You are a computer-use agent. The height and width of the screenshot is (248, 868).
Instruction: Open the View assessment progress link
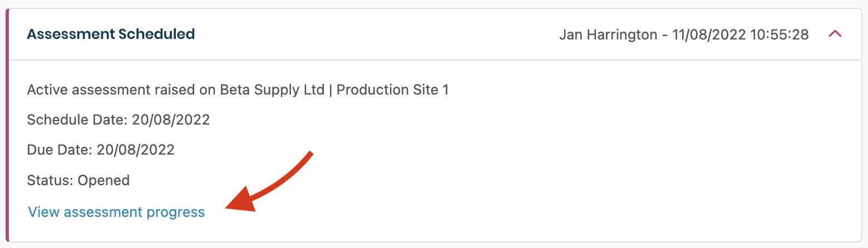pos(116,212)
